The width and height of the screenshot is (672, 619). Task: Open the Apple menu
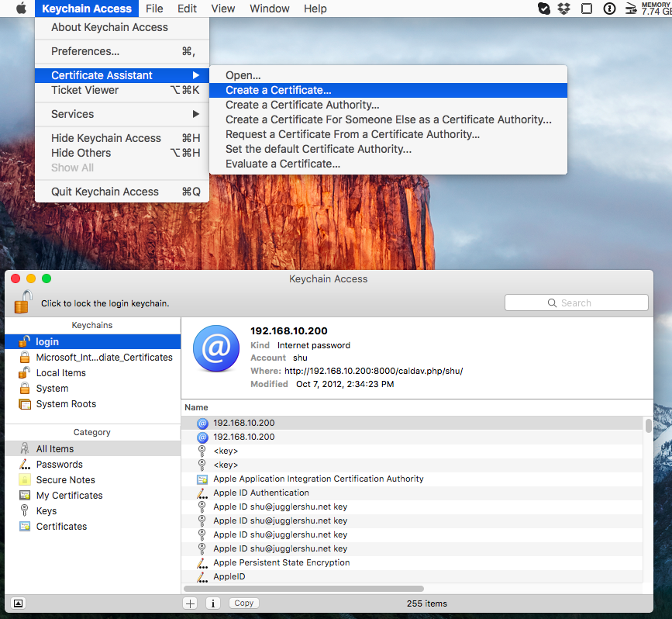[21, 9]
